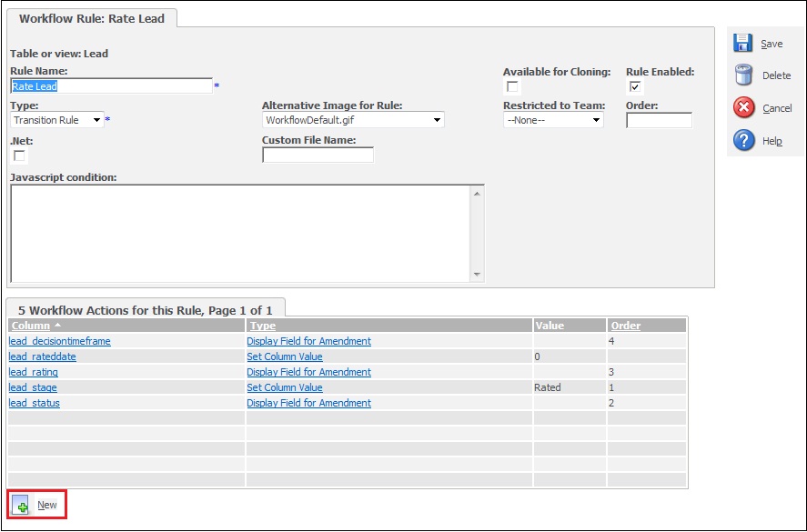Image resolution: width=807 pixels, height=532 pixels.
Task: Click inside the Javascript condition text area
Action: click(x=240, y=234)
